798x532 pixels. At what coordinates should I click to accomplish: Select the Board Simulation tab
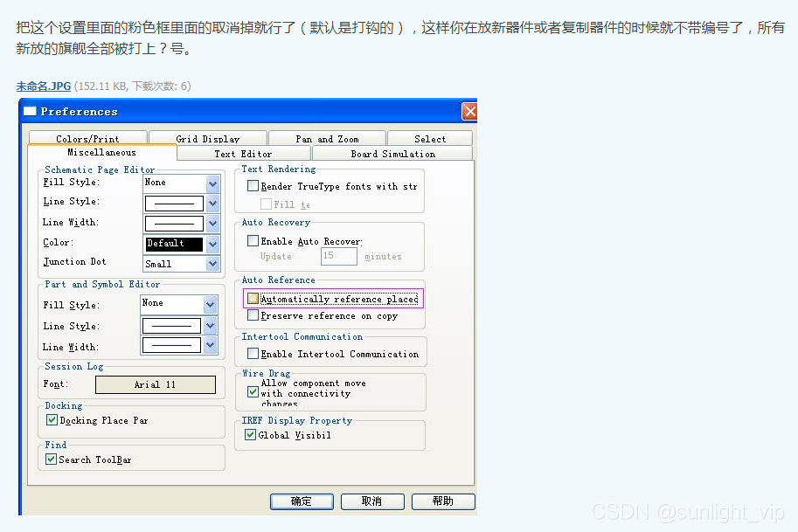click(392, 154)
